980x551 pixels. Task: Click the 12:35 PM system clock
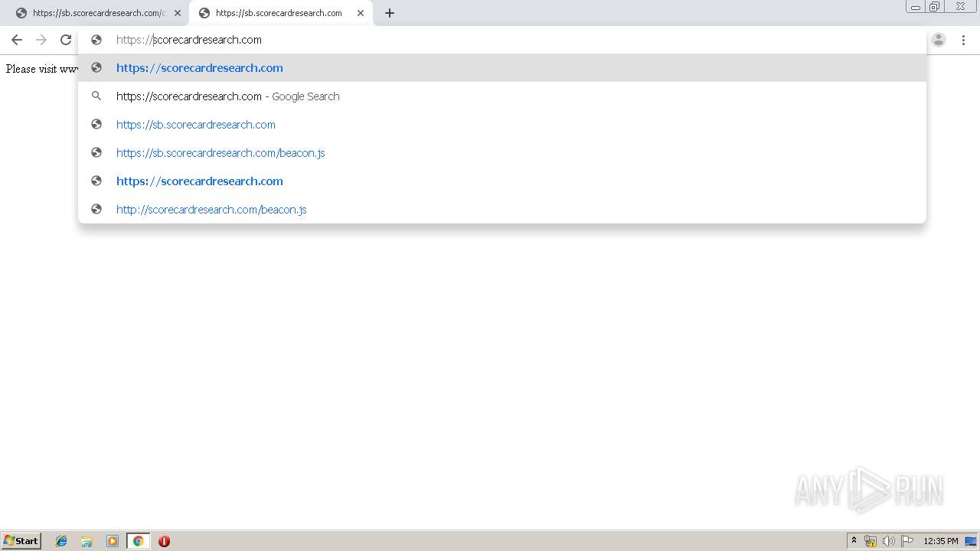[941, 541]
